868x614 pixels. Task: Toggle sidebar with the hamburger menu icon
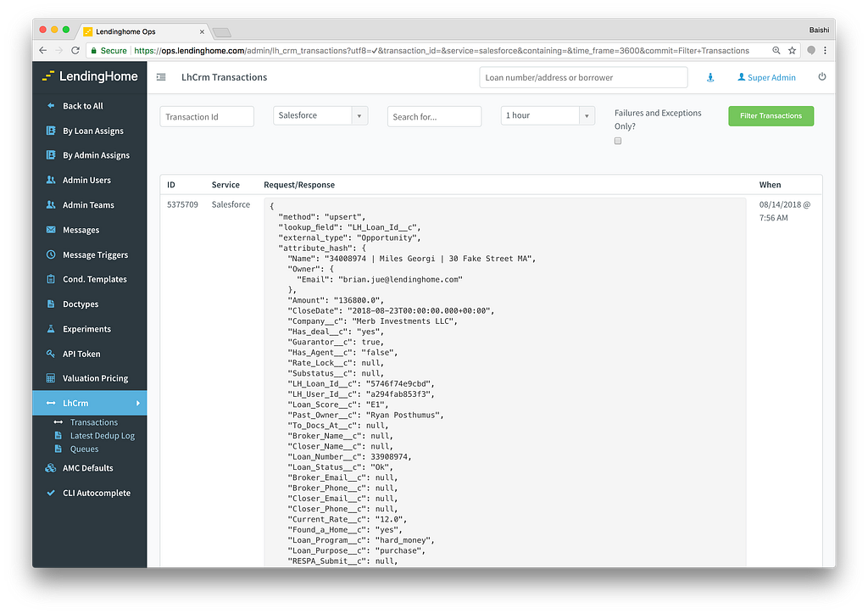[x=161, y=77]
